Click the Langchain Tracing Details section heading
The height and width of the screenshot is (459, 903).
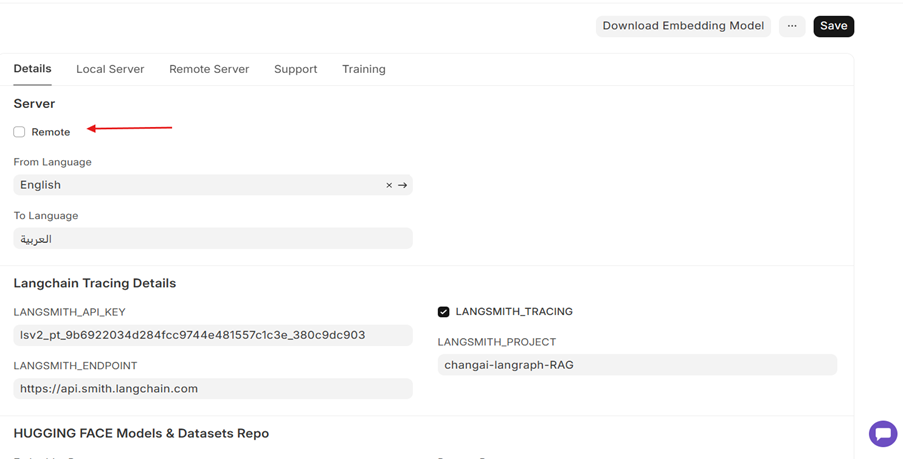tap(95, 283)
